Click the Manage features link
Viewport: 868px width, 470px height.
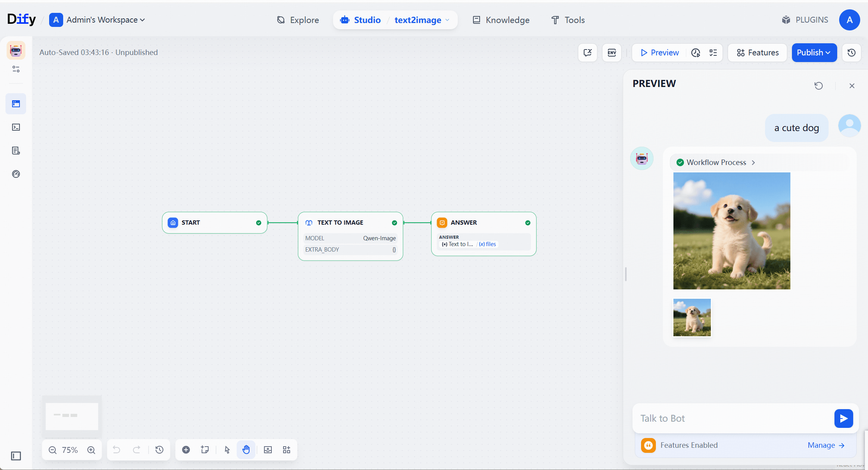click(x=825, y=445)
